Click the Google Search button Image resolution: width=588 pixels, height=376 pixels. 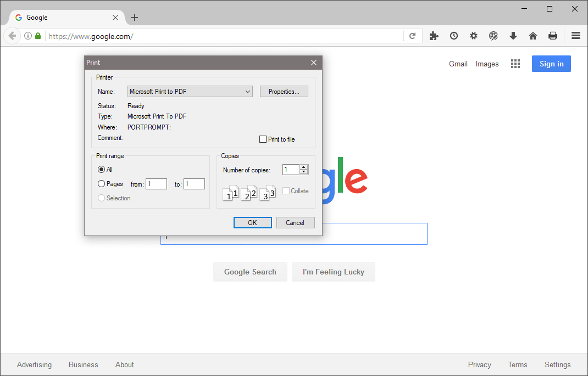250,272
